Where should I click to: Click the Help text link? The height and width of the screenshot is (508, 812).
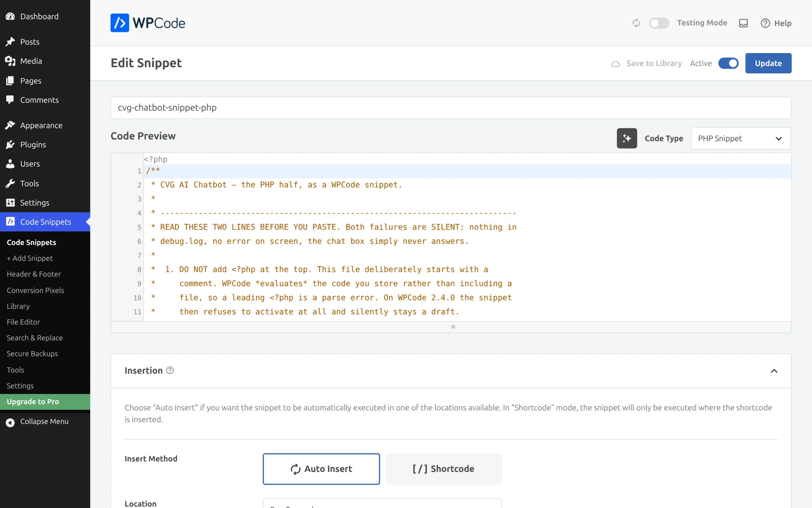pos(783,23)
